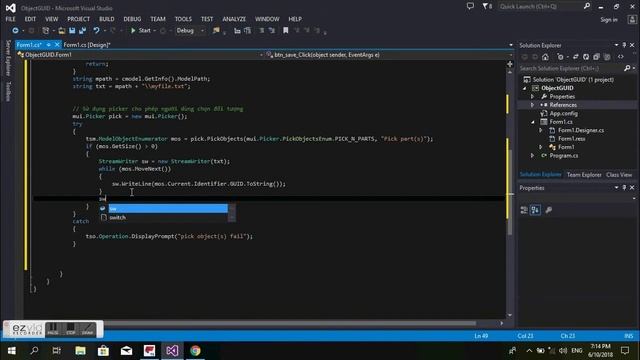Click the Open File folder icon
Viewport: 640px width, 360px height.
[62, 31]
